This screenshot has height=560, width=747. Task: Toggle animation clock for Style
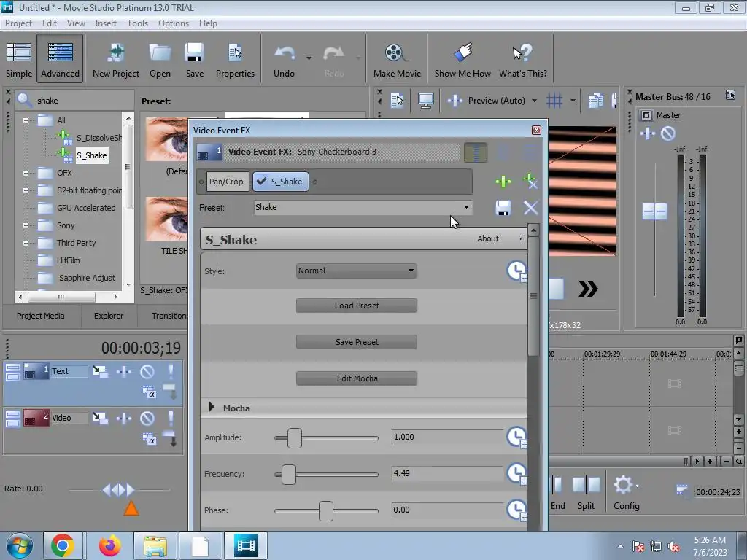pos(517,271)
